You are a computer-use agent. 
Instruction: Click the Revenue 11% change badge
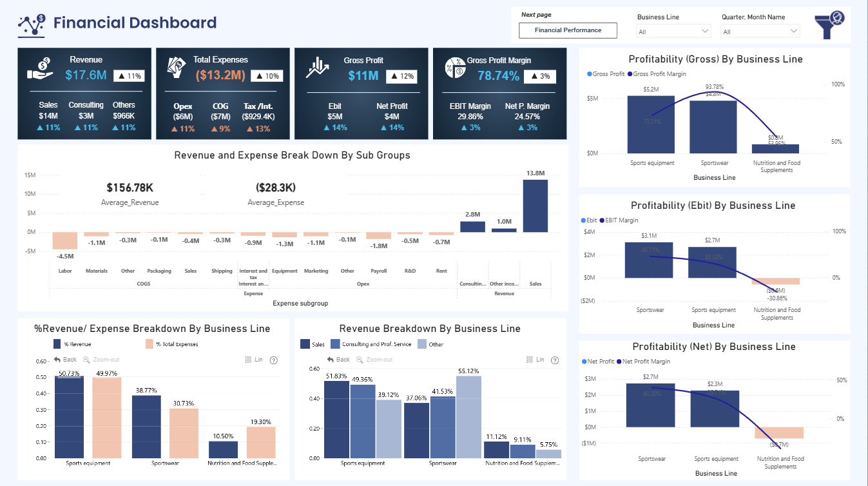pos(129,76)
